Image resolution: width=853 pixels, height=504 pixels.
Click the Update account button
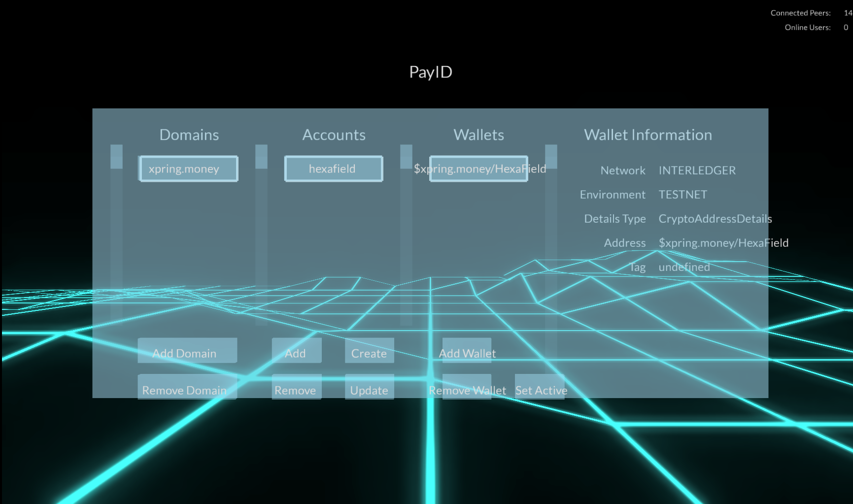370,387
